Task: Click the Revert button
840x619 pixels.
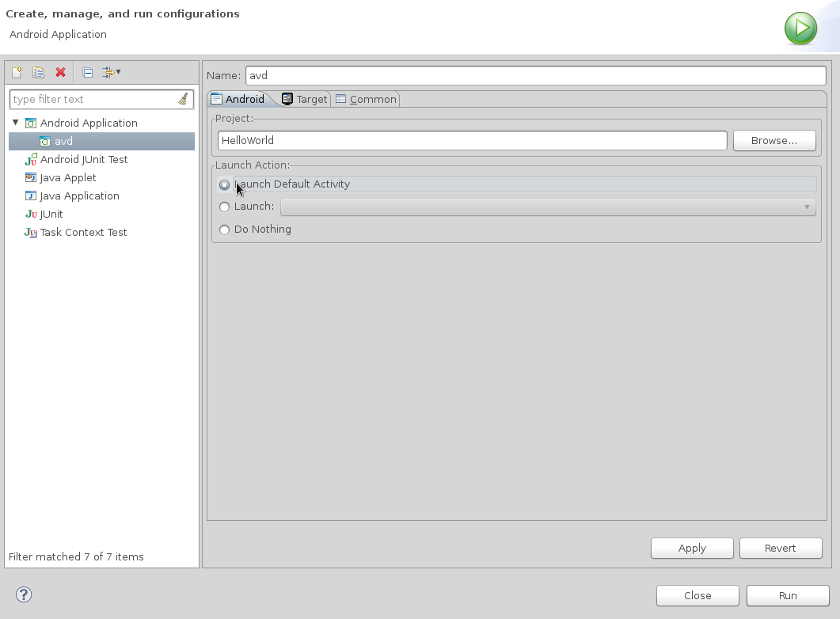Action: [781, 549]
